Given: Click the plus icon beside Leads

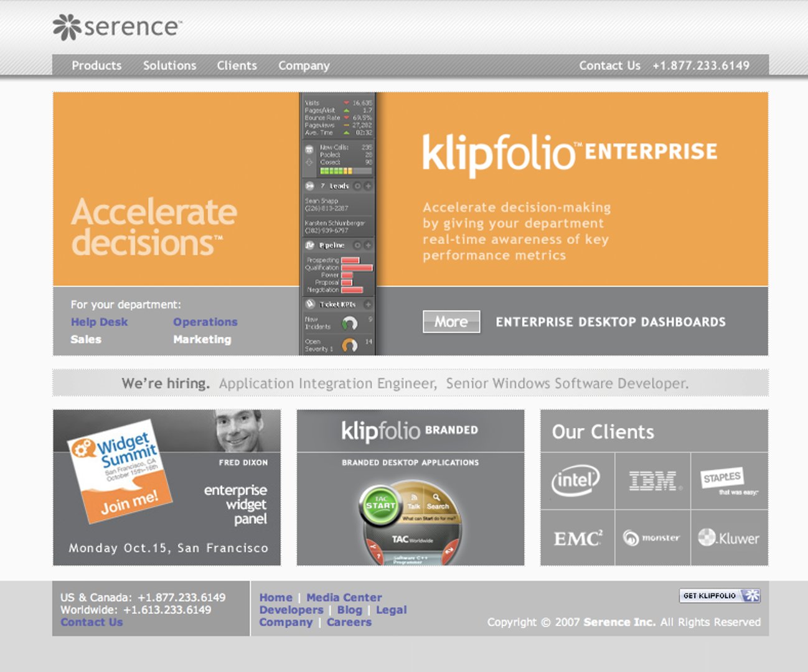Looking at the screenshot, I should click(368, 186).
